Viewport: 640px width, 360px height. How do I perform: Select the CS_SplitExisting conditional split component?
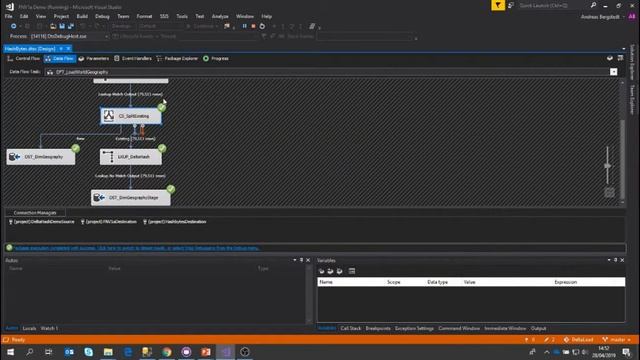point(131,116)
